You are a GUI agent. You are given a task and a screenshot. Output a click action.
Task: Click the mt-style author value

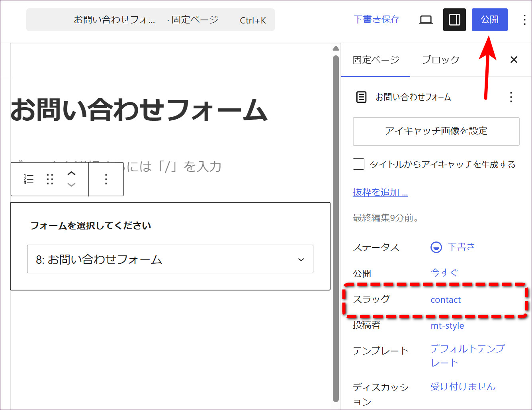(447, 326)
